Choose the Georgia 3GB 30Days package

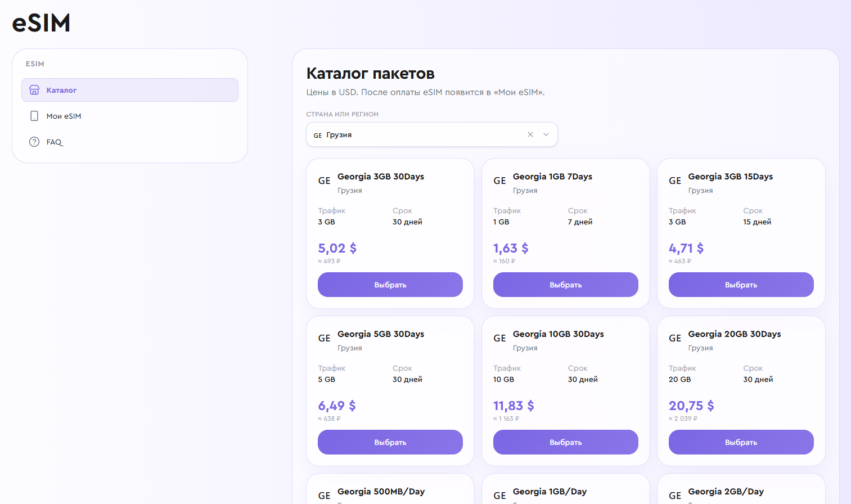[390, 285]
